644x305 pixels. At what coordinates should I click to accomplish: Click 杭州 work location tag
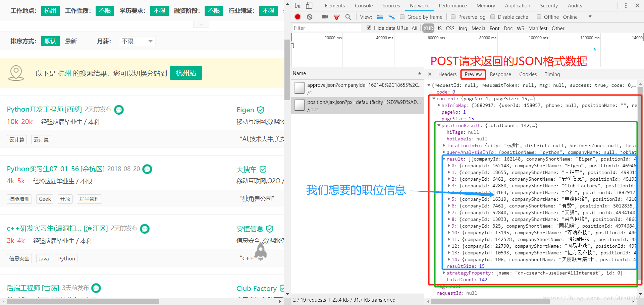coord(50,11)
